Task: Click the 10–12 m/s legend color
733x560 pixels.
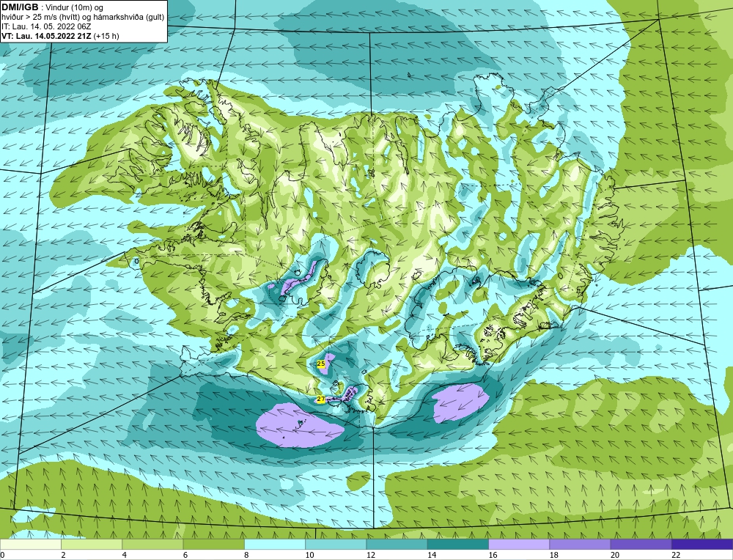Action: (x=336, y=545)
